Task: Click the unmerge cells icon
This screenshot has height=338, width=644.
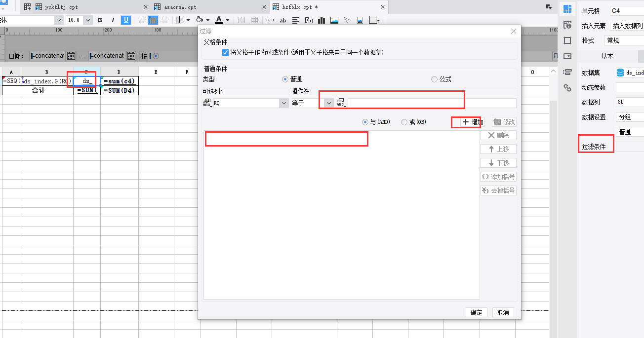Action: pyautogui.click(x=254, y=20)
